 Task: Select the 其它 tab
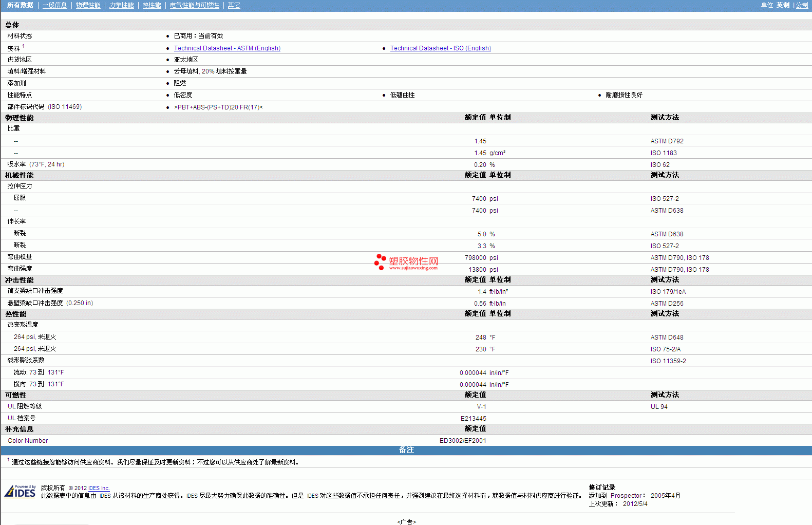tap(234, 5)
